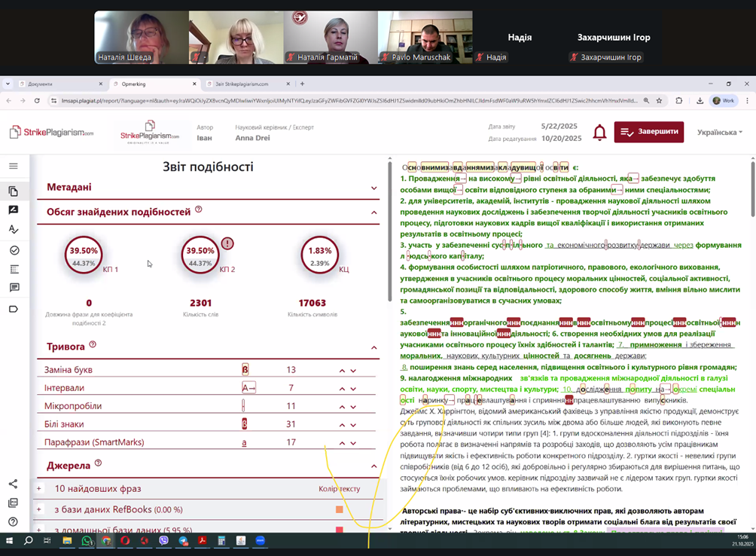Toggle Заміна букв highlight marker icon

(245, 370)
